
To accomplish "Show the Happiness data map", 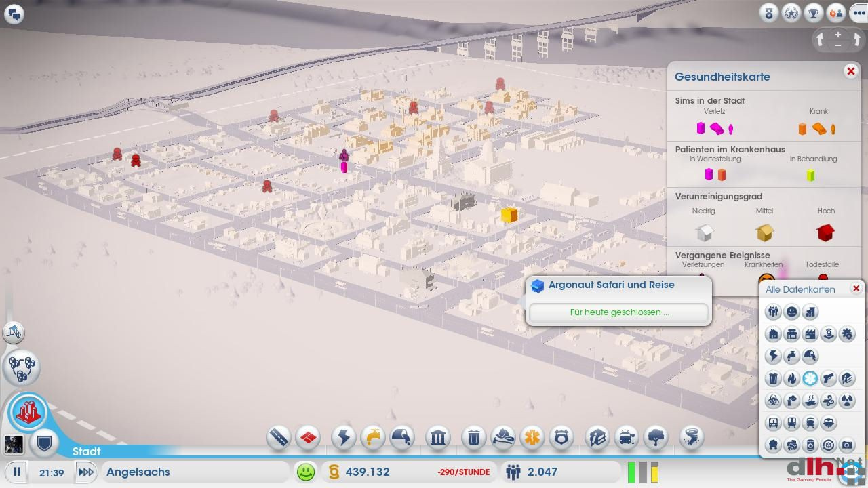I will (x=791, y=312).
